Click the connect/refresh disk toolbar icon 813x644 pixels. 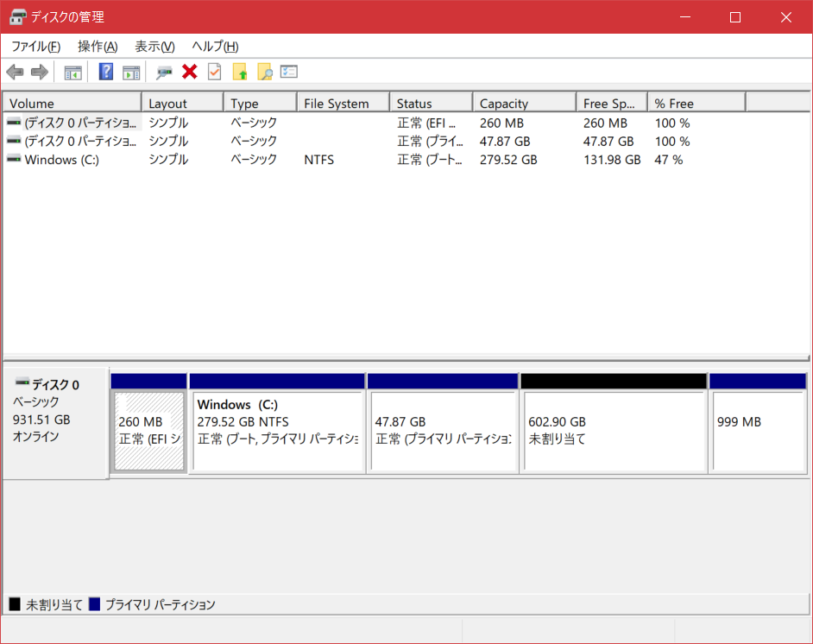click(164, 73)
